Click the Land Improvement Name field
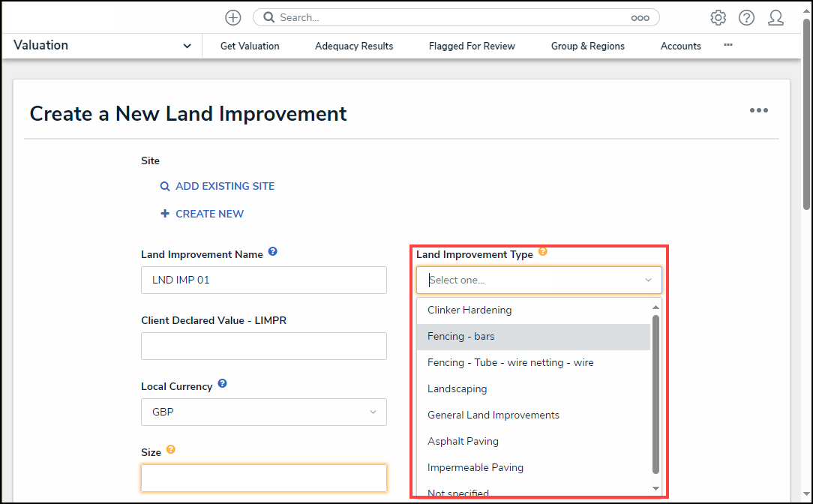The image size is (813, 504). 264,280
